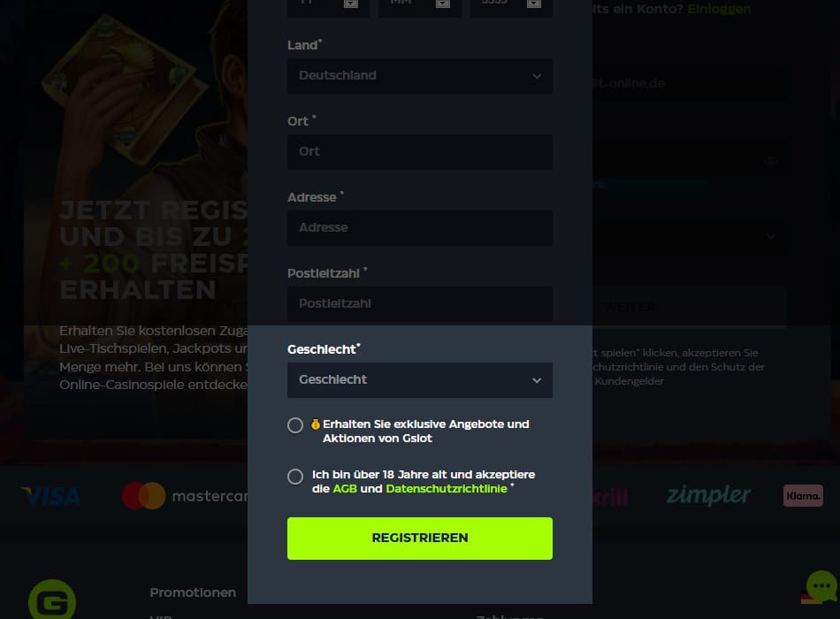Image resolution: width=840 pixels, height=619 pixels.
Task: Click the Visa payment logo
Action: coord(51,496)
